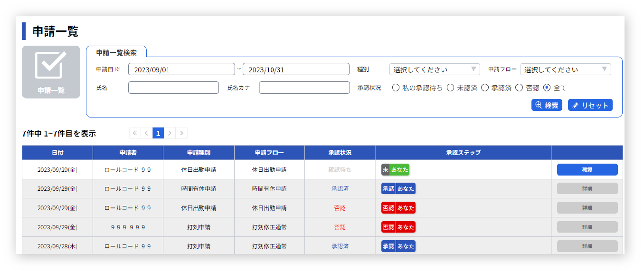Click the blue 確認 button in first row

click(x=587, y=170)
